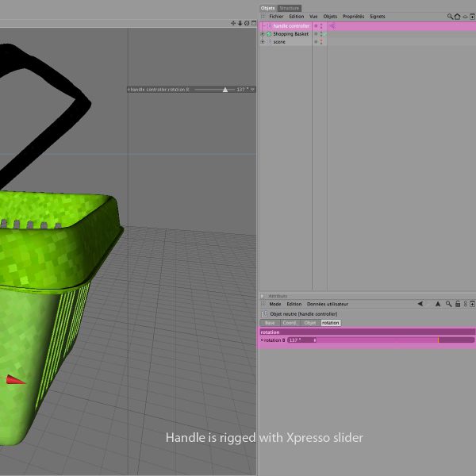Click the home icon in Objets panel
The height and width of the screenshot is (476, 476).
tap(457, 16)
